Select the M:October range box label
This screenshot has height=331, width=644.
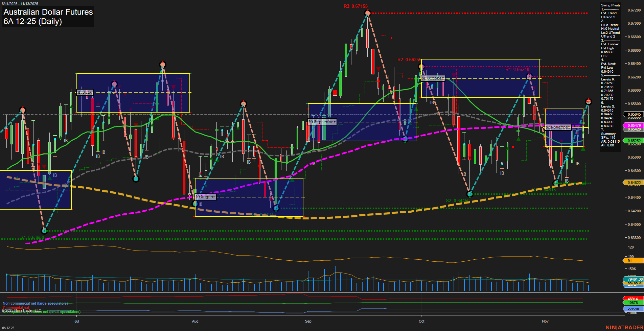(x=433, y=78)
